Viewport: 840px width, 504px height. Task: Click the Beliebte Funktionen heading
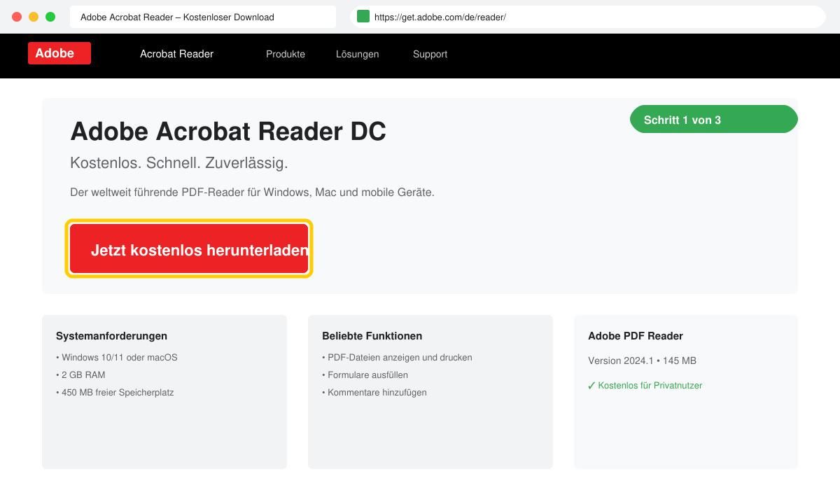372,336
